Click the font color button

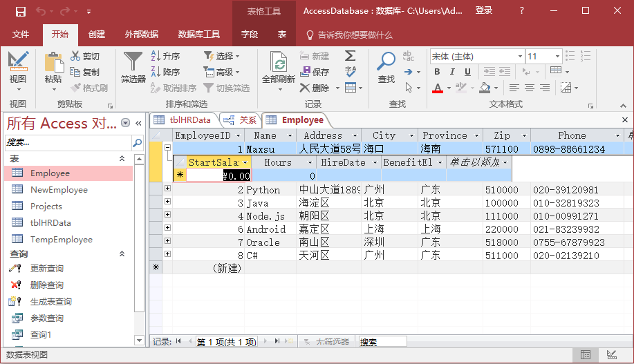pyautogui.click(x=438, y=88)
